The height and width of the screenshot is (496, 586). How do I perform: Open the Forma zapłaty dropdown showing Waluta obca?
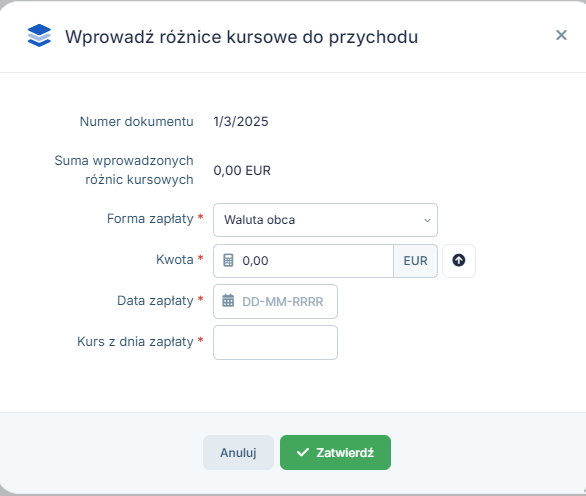point(325,220)
